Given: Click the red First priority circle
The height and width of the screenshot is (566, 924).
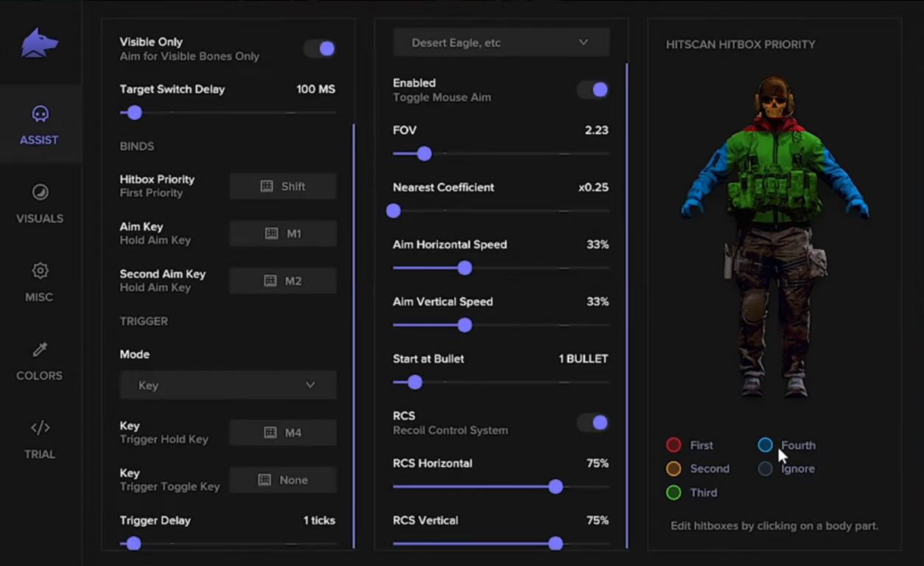Looking at the screenshot, I should [x=673, y=445].
